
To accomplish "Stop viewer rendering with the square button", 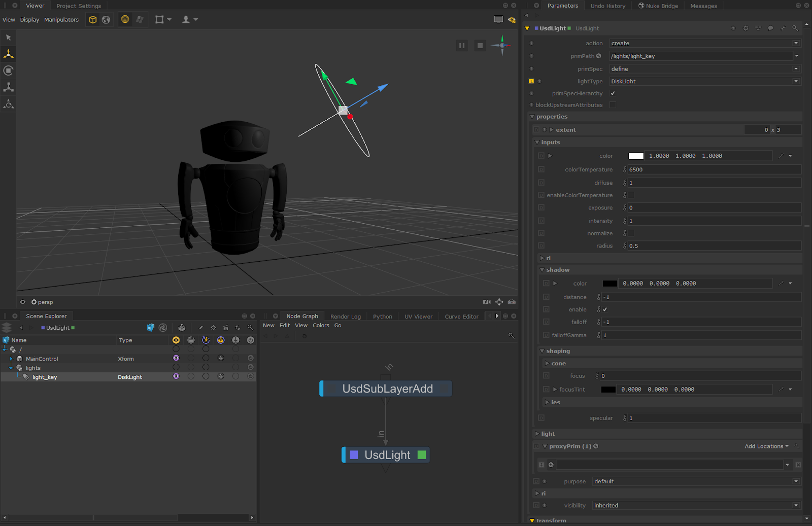I will coord(480,46).
